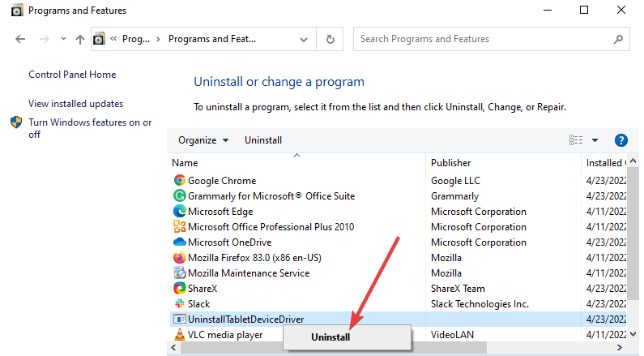Open the Organize dropdown menu
Viewport: 644px width, 356px height.
tap(203, 140)
